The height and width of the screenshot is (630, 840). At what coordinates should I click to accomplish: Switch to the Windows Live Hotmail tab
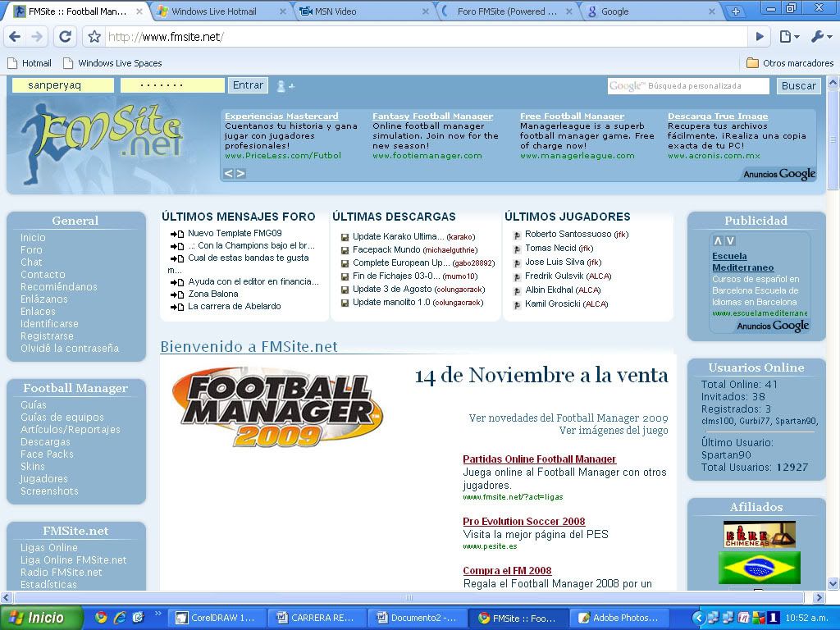coord(214,11)
